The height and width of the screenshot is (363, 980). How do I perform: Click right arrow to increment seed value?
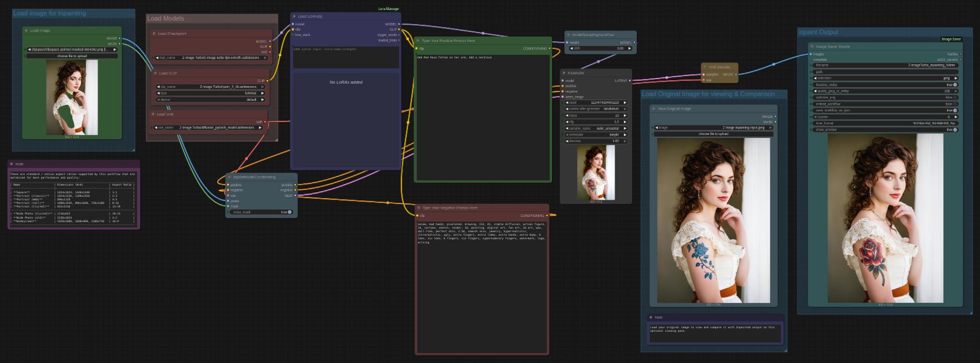click(624, 103)
